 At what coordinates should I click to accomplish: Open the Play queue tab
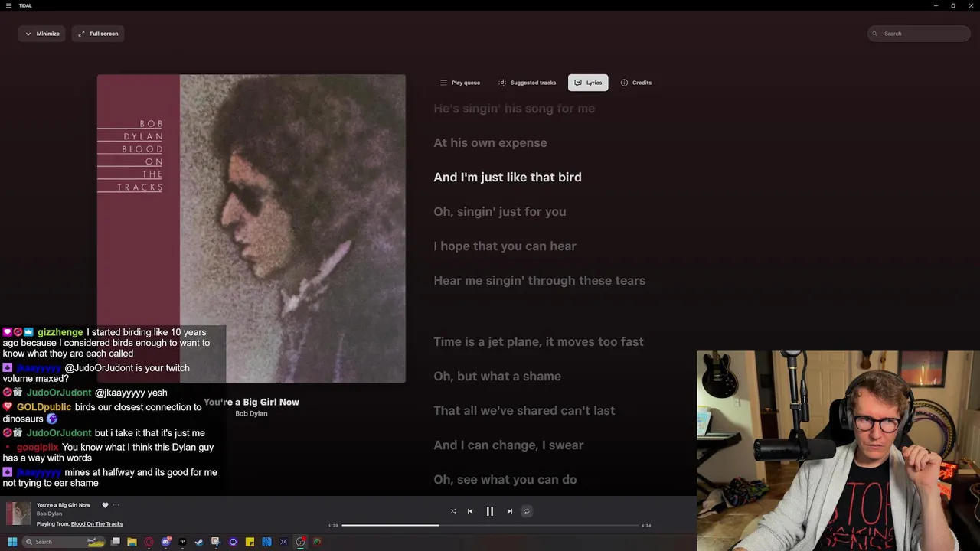[459, 83]
